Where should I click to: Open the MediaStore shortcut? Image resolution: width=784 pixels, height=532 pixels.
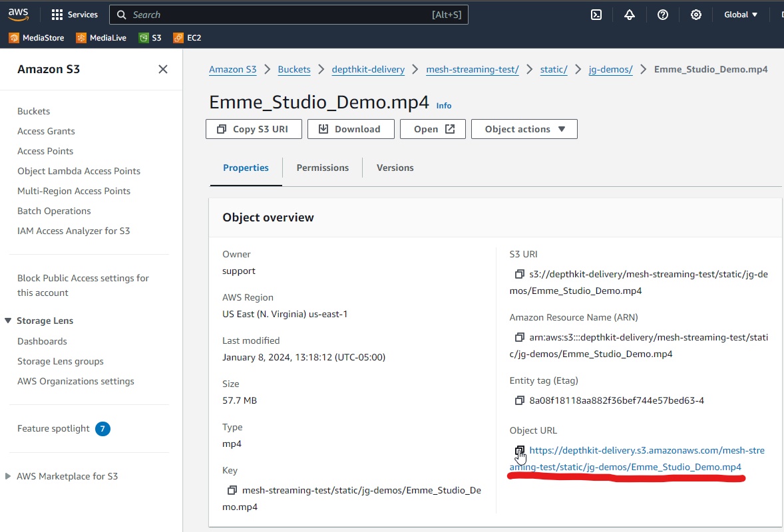click(x=37, y=38)
